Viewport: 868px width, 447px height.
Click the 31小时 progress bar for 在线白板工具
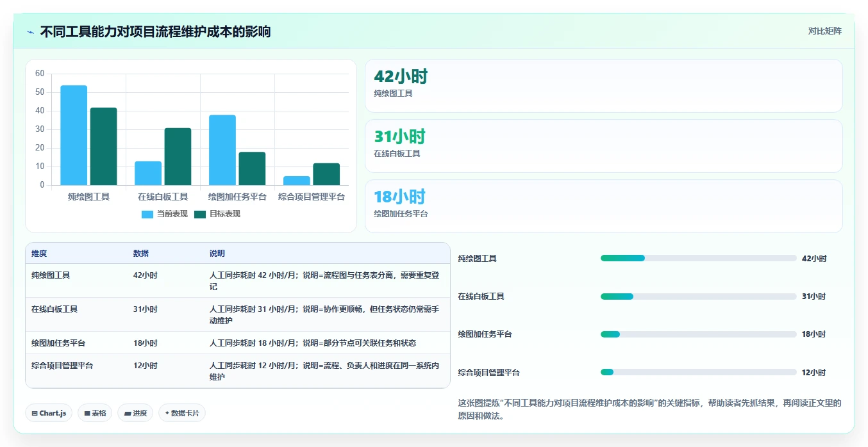pyautogui.click(x=698, y=296)
